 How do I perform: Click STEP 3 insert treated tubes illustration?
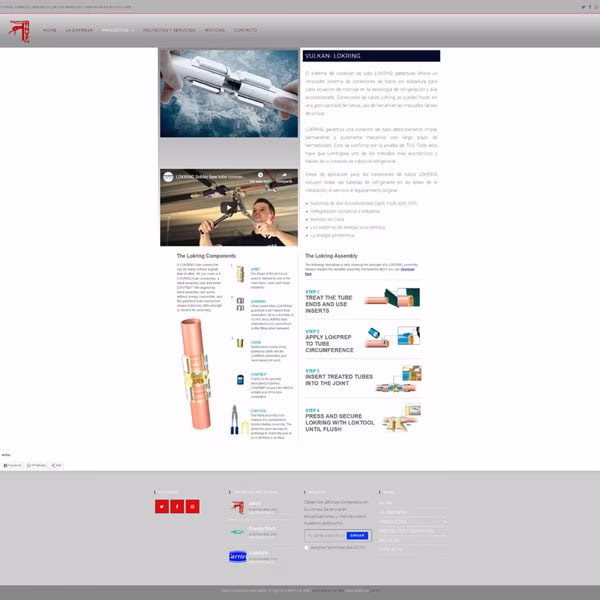pos(398,379)
